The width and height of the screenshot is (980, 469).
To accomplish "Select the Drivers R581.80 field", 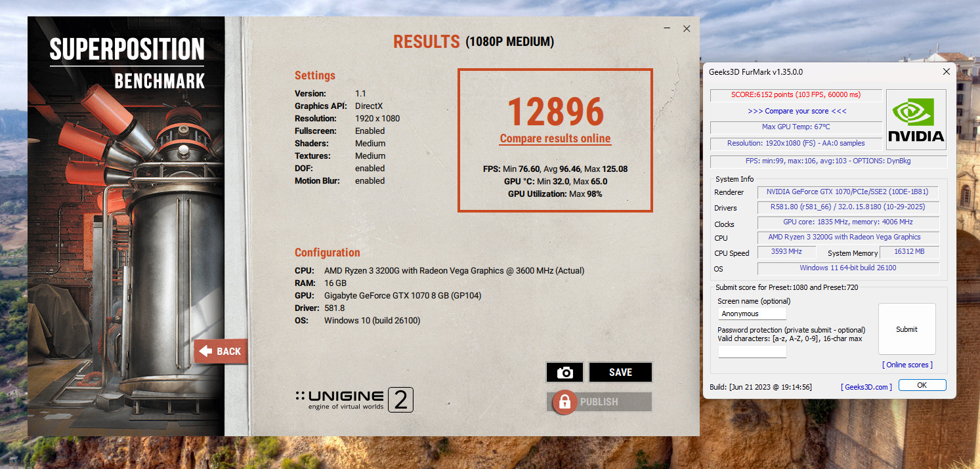I will click(848, 207).
